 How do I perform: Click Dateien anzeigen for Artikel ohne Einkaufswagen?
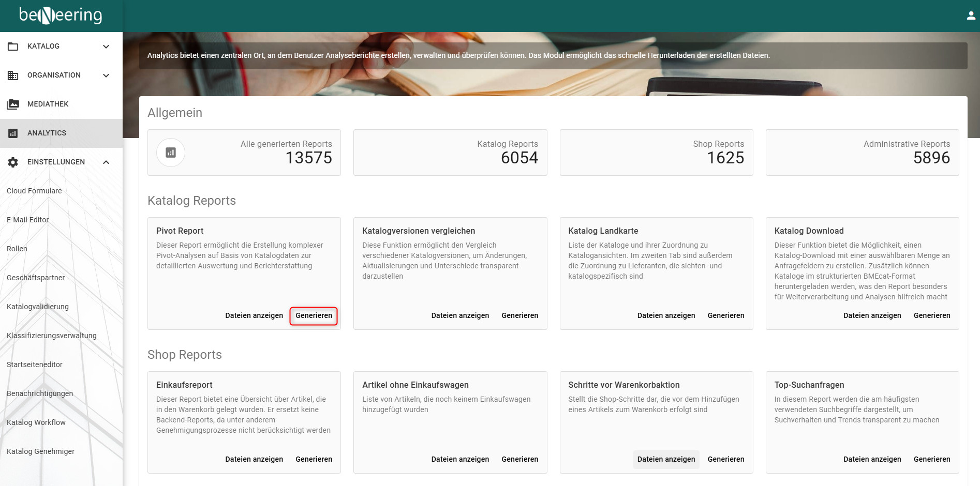tap(460, 460)
